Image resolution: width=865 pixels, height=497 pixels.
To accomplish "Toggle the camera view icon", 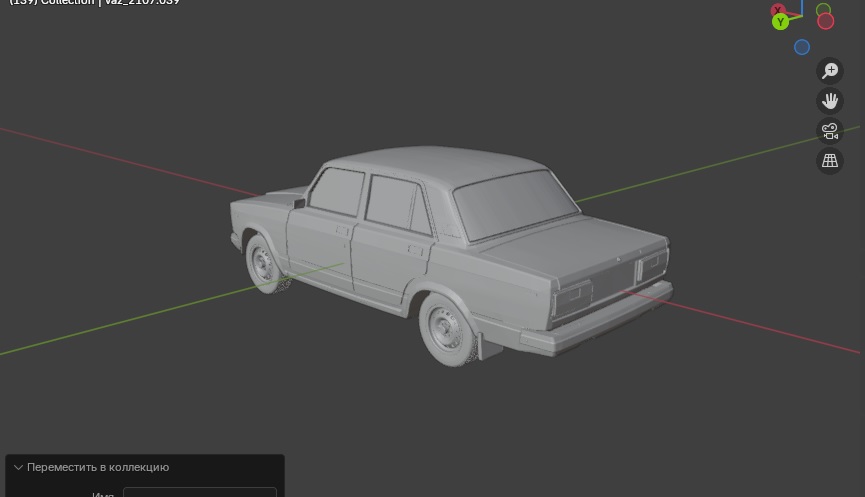I will [830, 131].
